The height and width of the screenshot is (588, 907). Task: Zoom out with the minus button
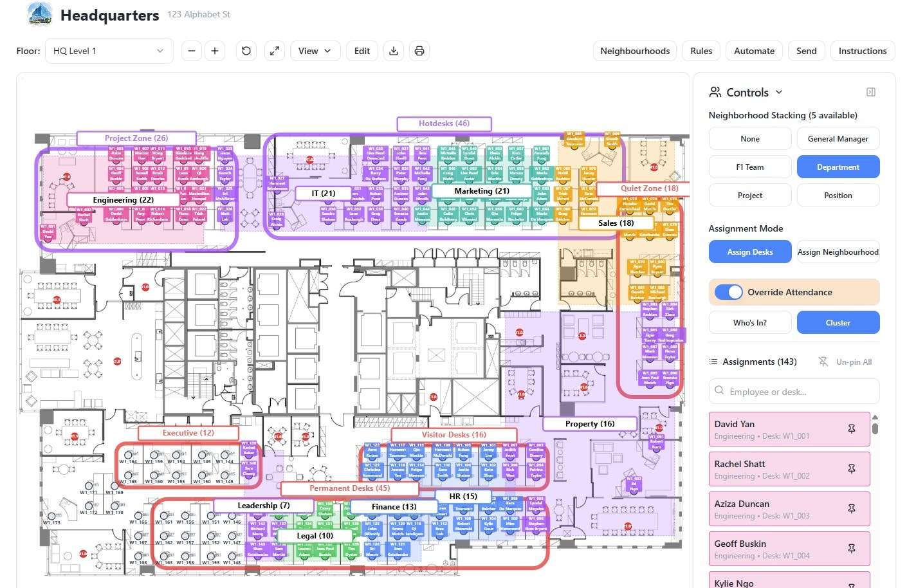(x=192, y=51)
